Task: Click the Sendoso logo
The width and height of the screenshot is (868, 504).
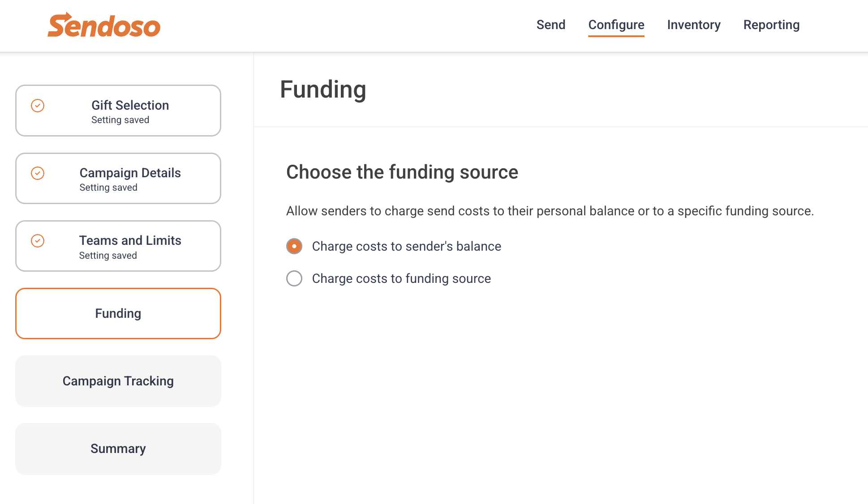Action: pos(104,25)
